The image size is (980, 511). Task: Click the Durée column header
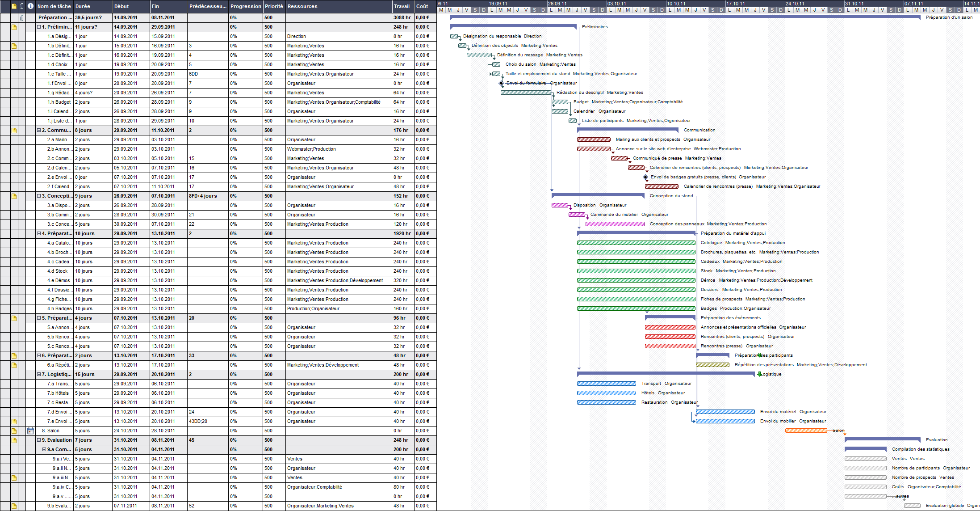tap(93, 6)
